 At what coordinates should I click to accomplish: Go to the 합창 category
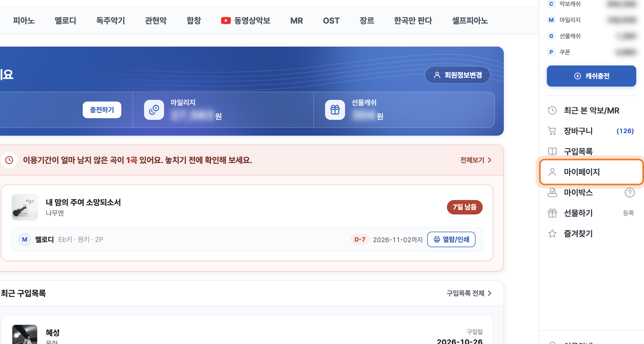click(x=194, y=21)
